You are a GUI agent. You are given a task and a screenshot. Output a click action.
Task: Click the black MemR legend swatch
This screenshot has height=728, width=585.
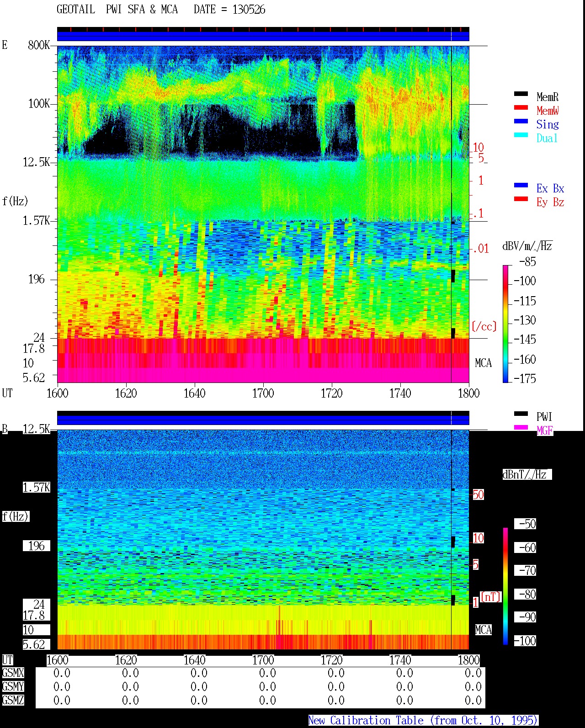point(521,94)
